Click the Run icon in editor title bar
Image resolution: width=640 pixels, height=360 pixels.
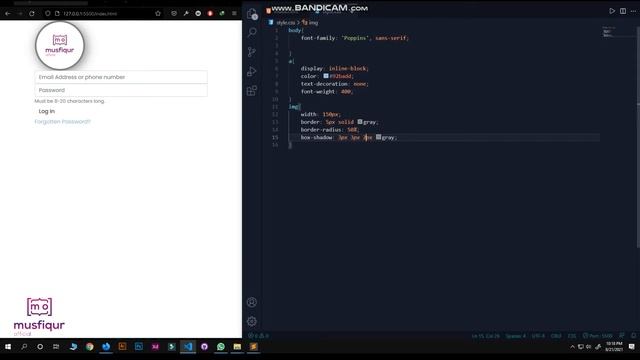[x=612, y=11]
